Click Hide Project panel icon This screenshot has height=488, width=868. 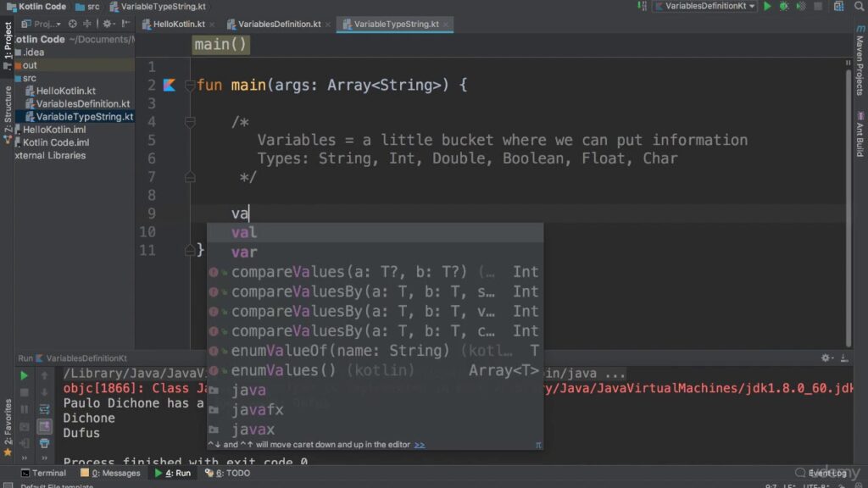point(125,24)
